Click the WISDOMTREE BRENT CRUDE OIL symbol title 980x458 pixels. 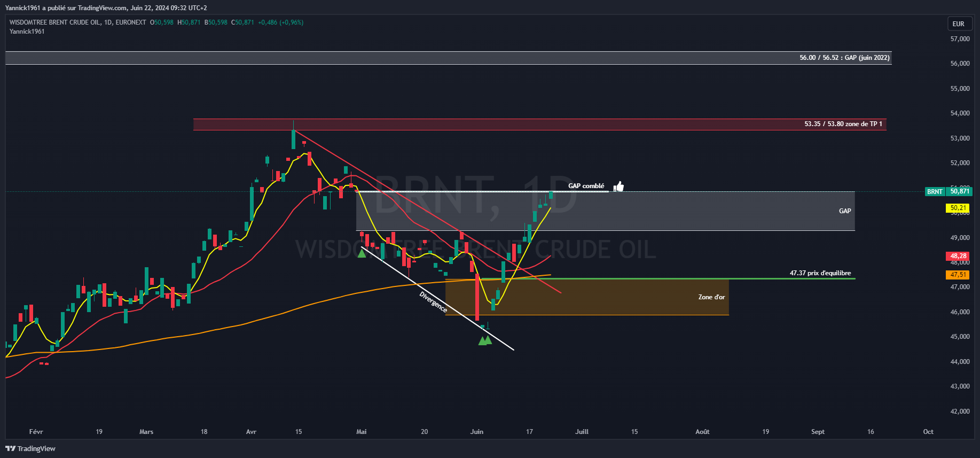click(55, 22)
